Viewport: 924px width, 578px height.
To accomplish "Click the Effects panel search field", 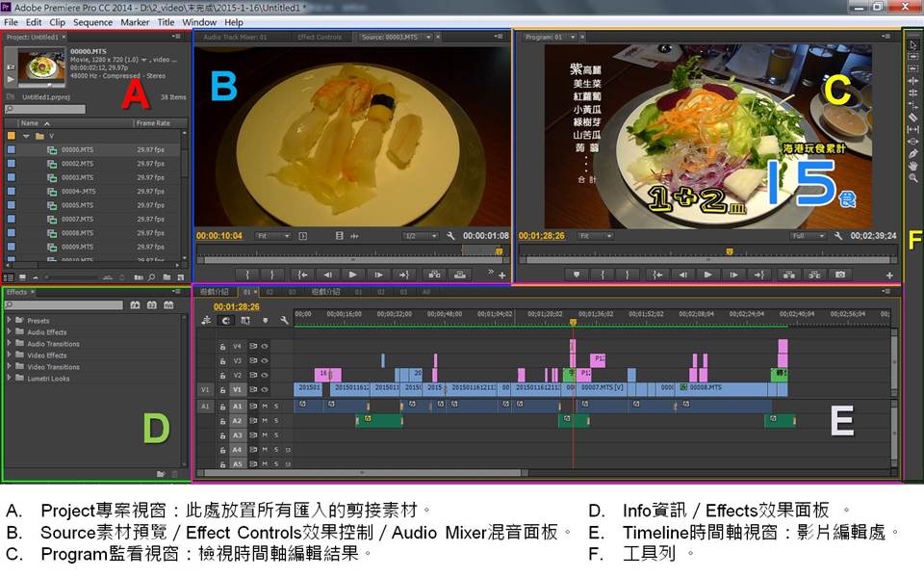I will [x=64, y=305].
